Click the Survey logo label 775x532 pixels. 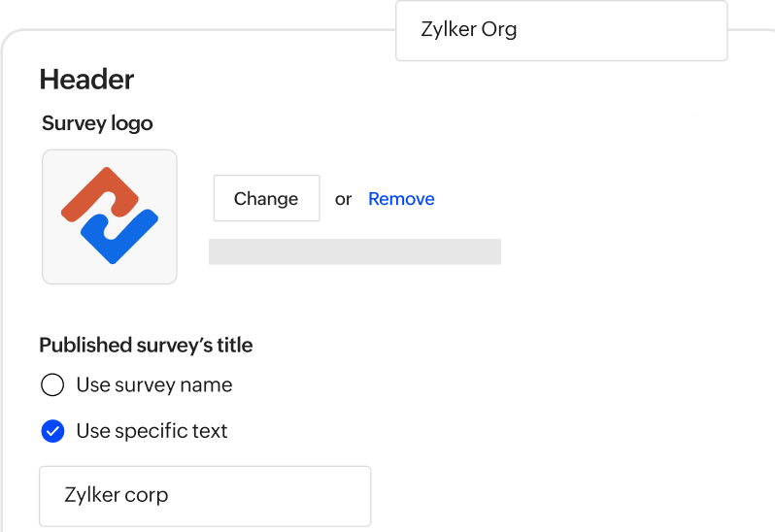[97, 123]
